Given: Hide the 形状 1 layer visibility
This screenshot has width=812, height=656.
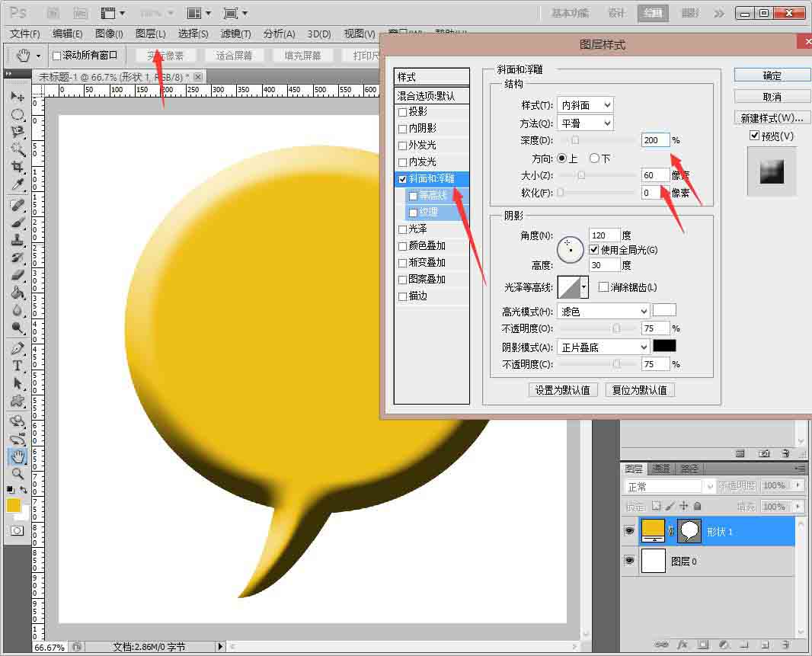Looking at the screenshot, I should tap(629, 531).
